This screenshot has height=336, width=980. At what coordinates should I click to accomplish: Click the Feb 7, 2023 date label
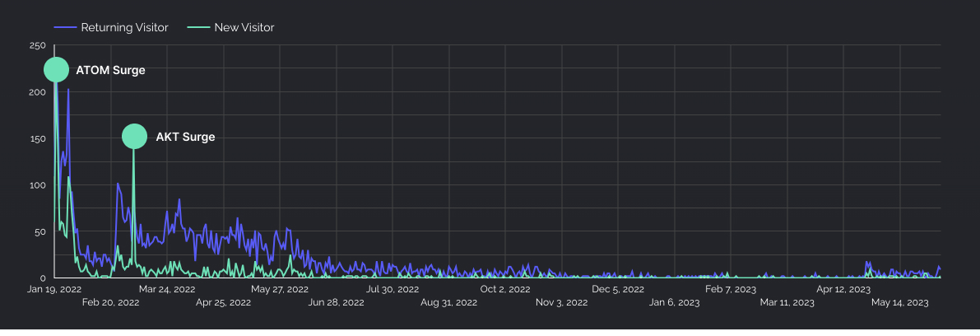(731, 289)
